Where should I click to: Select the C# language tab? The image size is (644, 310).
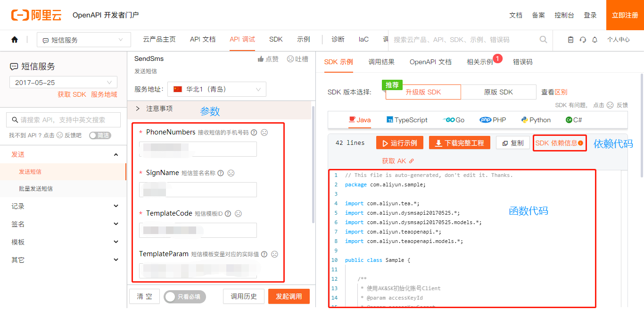(574, 120)
